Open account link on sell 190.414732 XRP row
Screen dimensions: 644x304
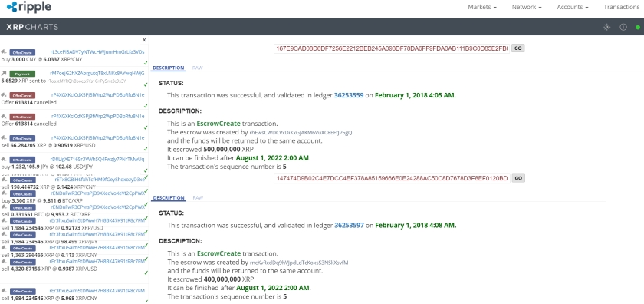pos(100,180)
